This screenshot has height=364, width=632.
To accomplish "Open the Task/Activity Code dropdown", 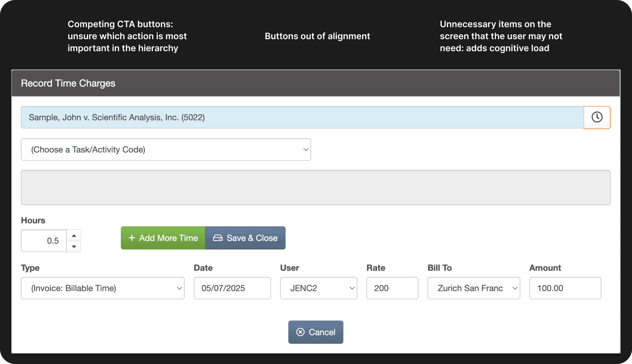I will pyautogui.click(x=166, y=149).
